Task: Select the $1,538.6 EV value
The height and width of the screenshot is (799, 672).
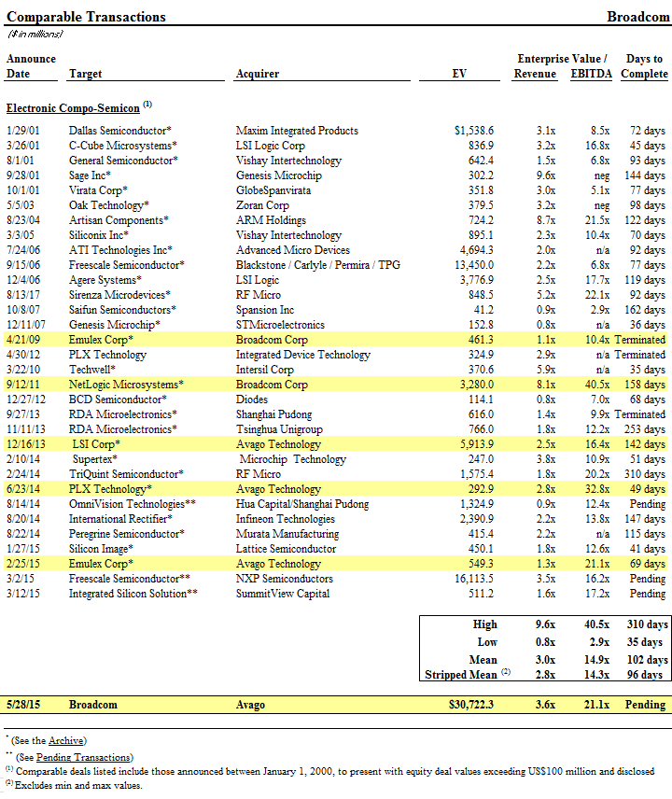Action: 474,131
